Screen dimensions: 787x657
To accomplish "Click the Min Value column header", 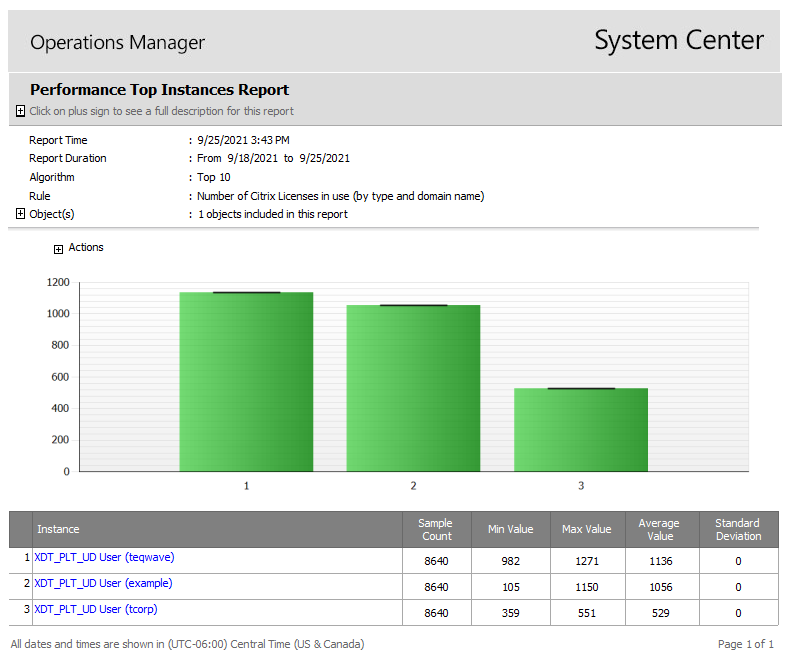I will (x=511, y=530).
